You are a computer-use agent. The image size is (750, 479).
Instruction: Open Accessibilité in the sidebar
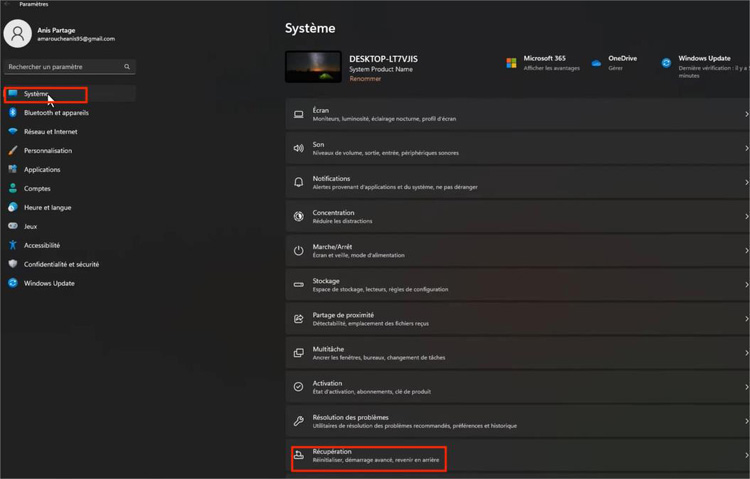tap(70, 245)
